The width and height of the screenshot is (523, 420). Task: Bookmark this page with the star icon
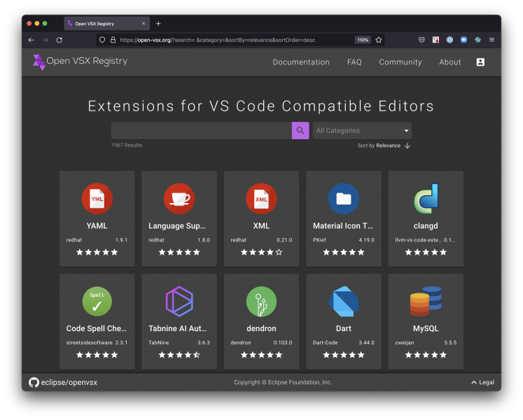[379, 40]
